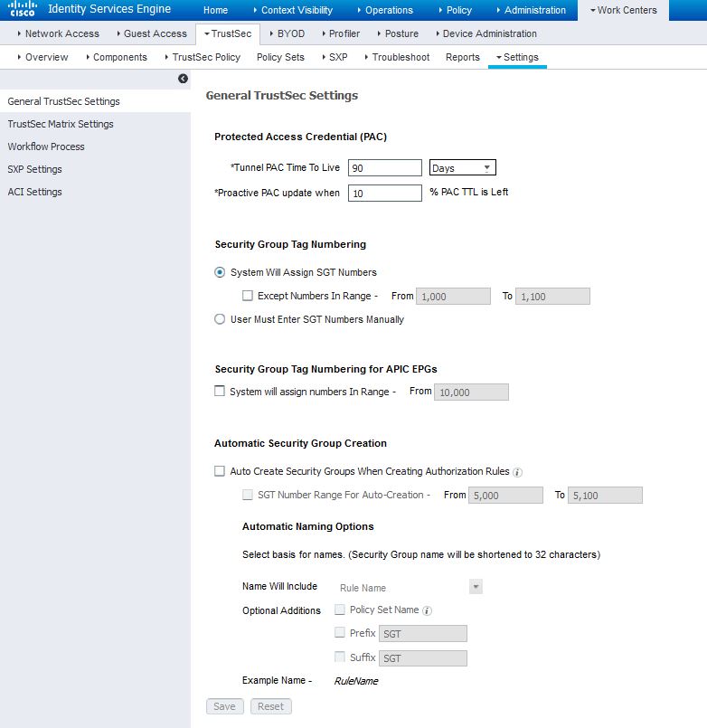Open Device Administration work center

(x=486, y=33)
